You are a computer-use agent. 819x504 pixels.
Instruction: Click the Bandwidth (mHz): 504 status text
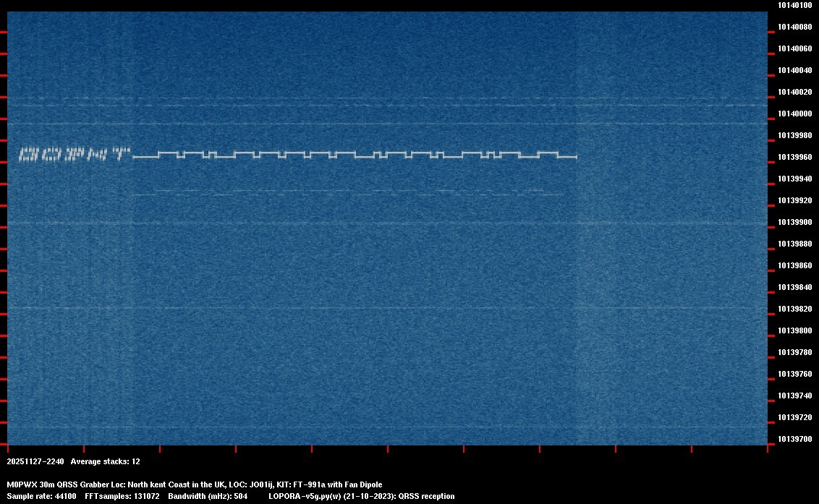(x=206, y=496)
